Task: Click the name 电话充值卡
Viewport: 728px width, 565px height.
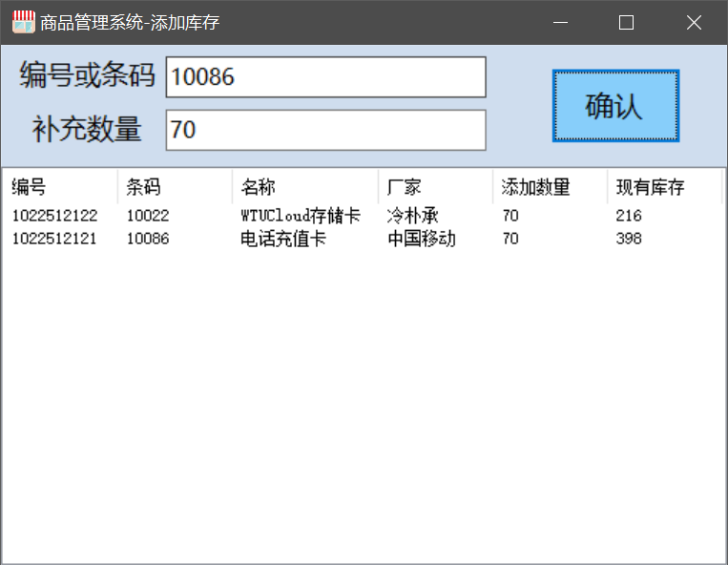Action: pos(283,239)
